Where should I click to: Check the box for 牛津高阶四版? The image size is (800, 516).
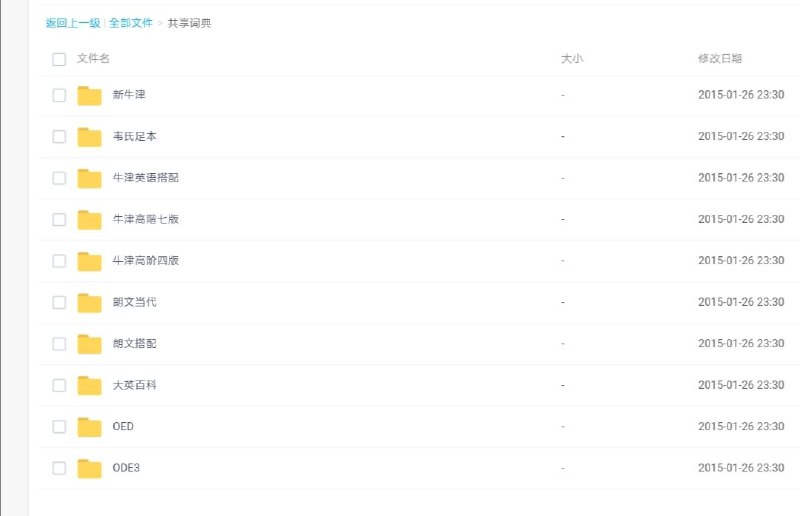[x=59, y=261]
